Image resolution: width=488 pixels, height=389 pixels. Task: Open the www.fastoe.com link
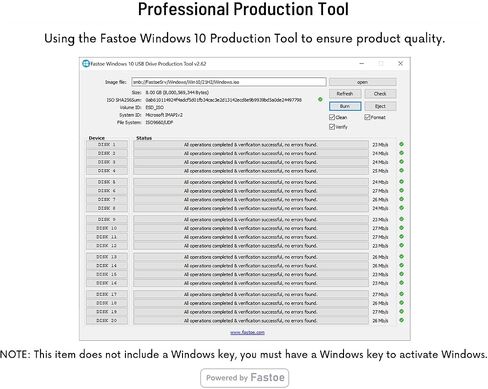pos(247,332)
